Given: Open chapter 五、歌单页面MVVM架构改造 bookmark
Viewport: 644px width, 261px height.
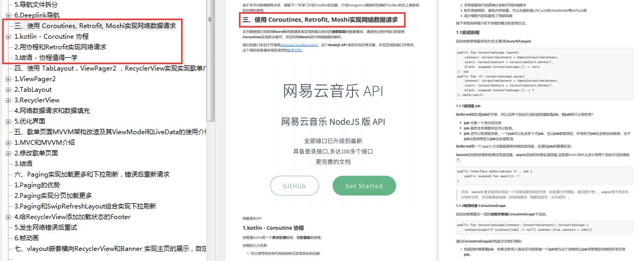Looking at the screenshot, I should (x=110, y=132).
